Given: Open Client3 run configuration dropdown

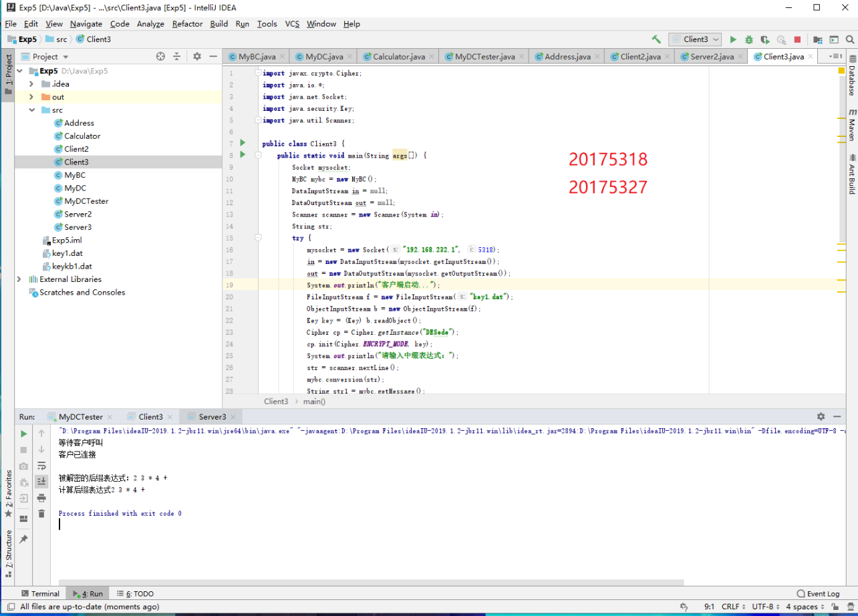Looking at the screenshot, I should pyautogui.click(x=696, y=39).
